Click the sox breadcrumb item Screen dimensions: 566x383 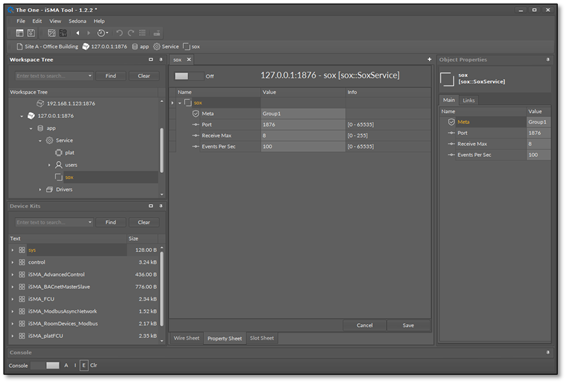(191, 47)
